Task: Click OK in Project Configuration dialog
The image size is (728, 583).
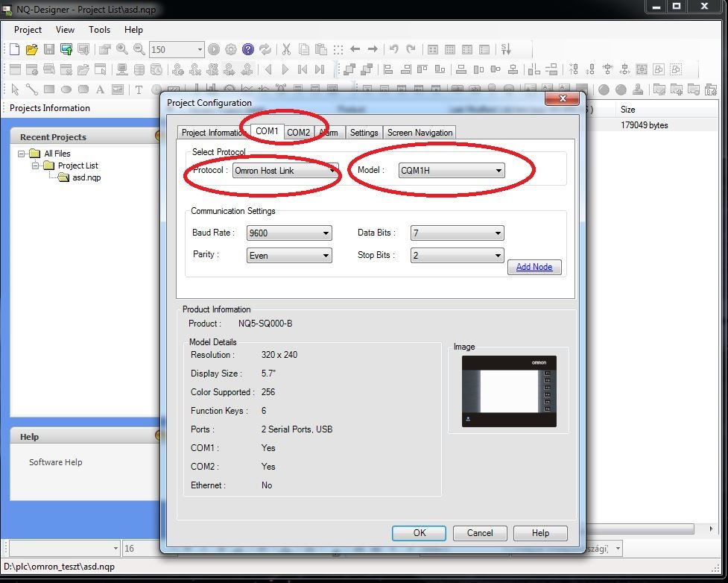Action: [420, 533]
